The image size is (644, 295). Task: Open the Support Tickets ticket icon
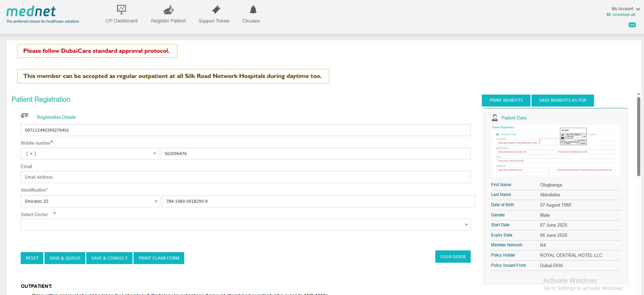(x=216, y=10)
